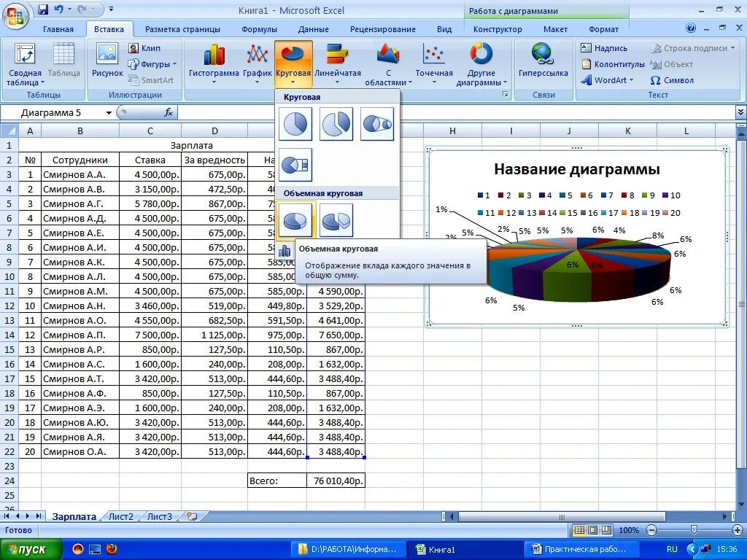Viewport: 747px width, 560px height.
Task: Open the Конструктор chart tab
Action: point(498,29)
